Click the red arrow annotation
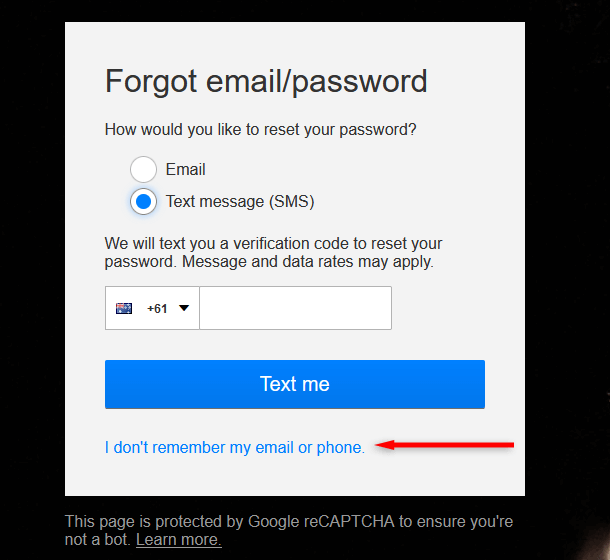Image resolution: width=610 pixels, height=560 pixels. 450,445
